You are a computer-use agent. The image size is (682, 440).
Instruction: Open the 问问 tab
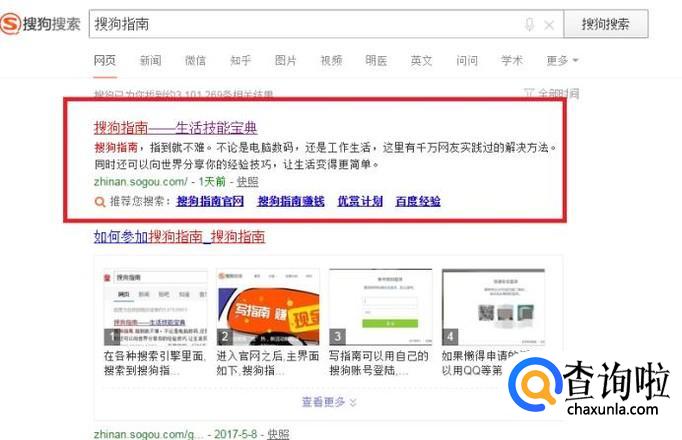(467, 60)
